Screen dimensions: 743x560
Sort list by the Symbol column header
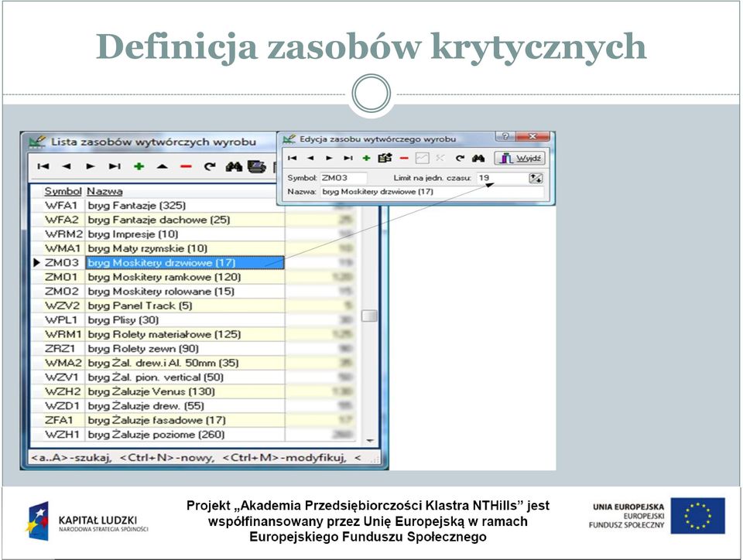tap(63, 191)
